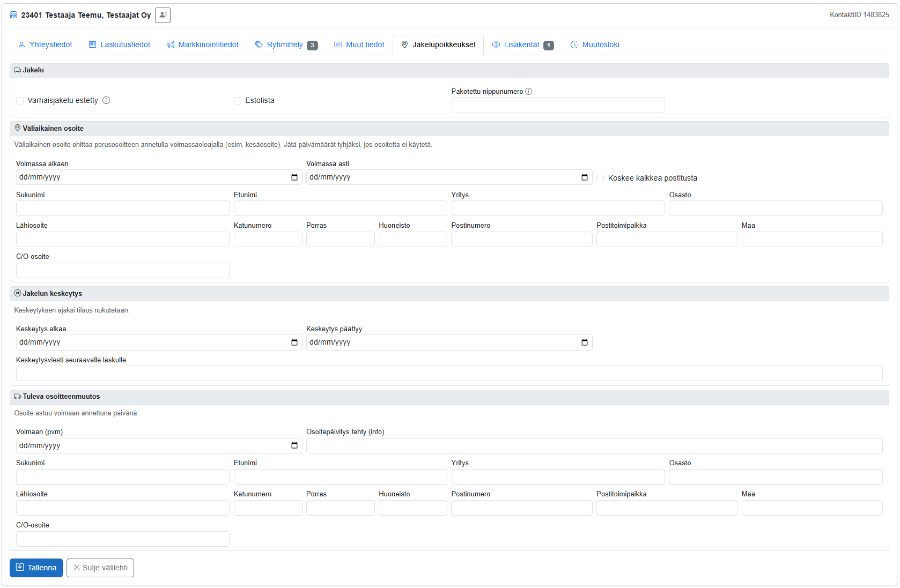Click the pin icon in the Väliaikainen osoite header
This screenshot has width=900, height=588.
click(x=18, y=128)
